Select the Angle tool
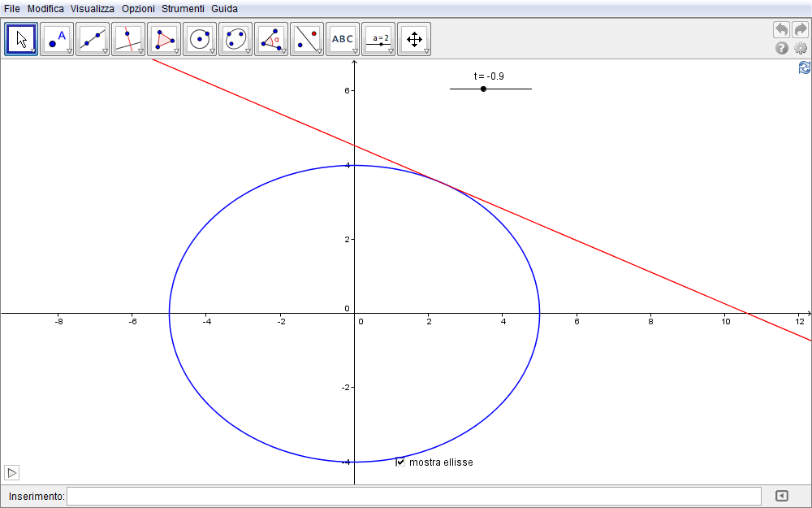 pos(271,39)
